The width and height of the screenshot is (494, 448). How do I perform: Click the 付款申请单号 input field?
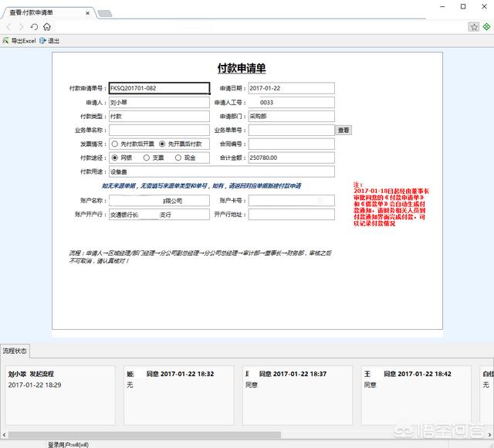[x=159, y=88]
